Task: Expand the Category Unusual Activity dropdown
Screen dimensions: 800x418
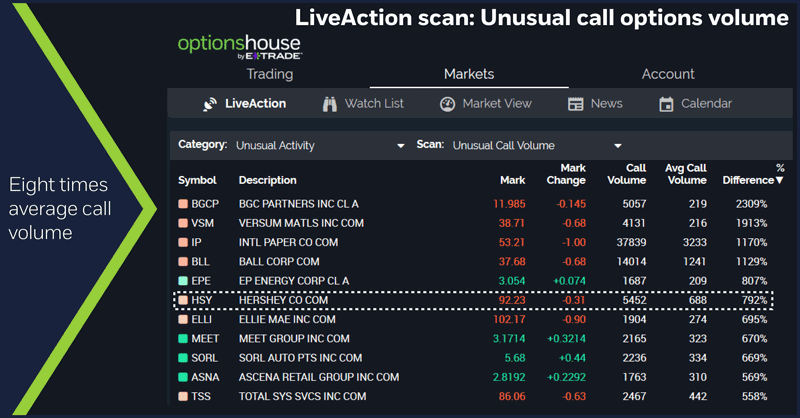Action: click(x=401, y=146)
